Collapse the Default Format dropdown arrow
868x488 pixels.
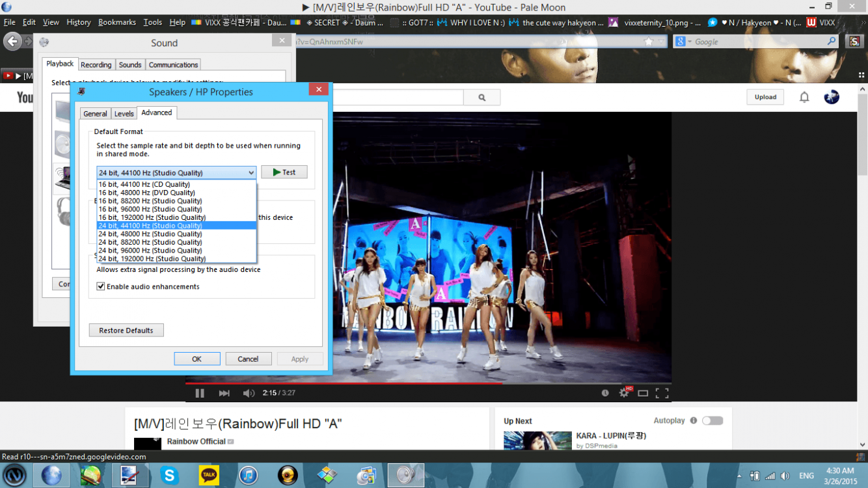coord(251,172)
